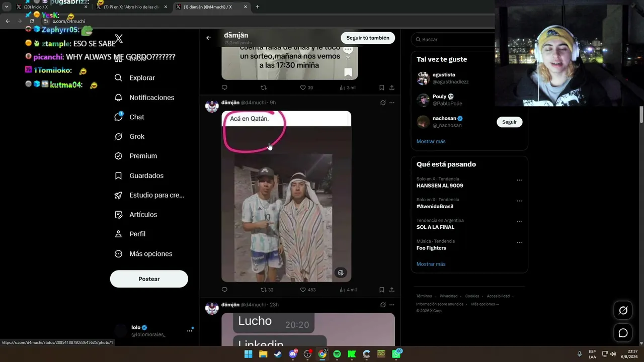Switch to the (20) Inicio / X tab
Image resolution: width=644 pixels, height=362 pixels.
(x=52, y=7)
